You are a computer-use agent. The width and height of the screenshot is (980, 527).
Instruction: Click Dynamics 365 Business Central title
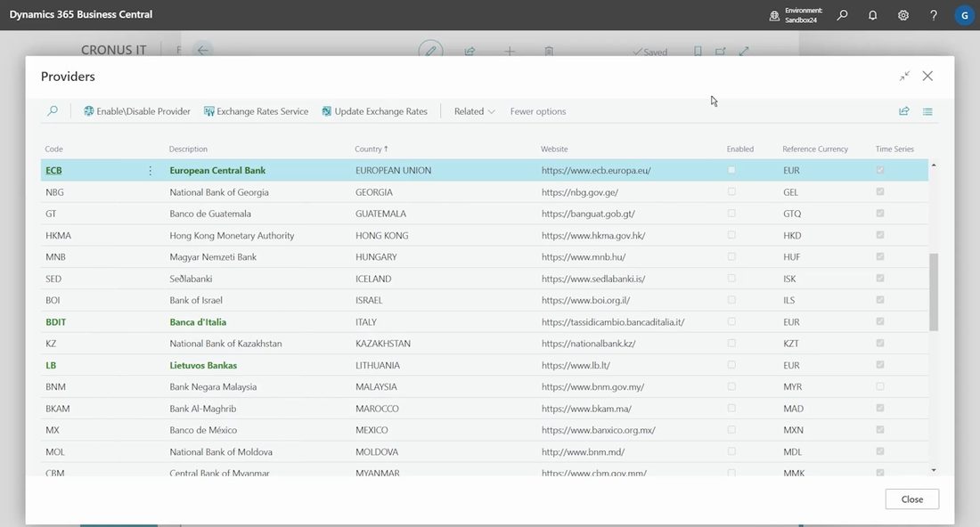80,14
